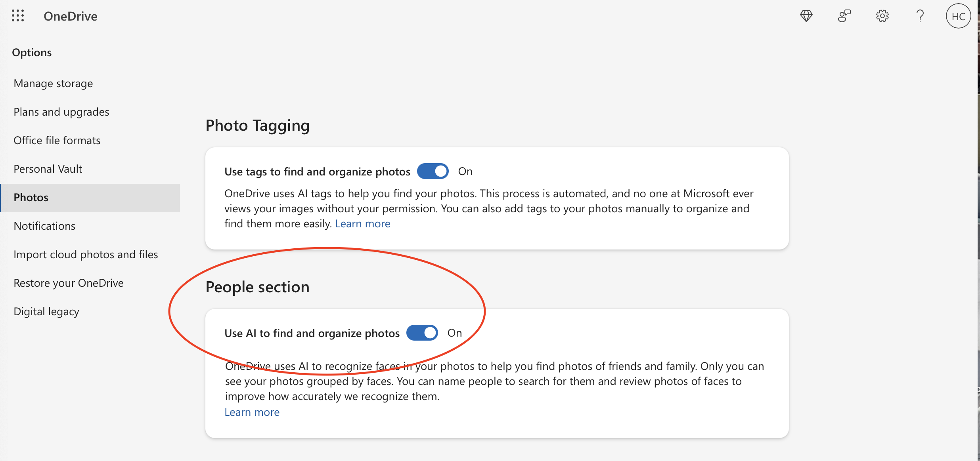Select Restore your OneDrive
Image resolution: width=980 pixels, height=461 pixels.
tap(69, 283)
